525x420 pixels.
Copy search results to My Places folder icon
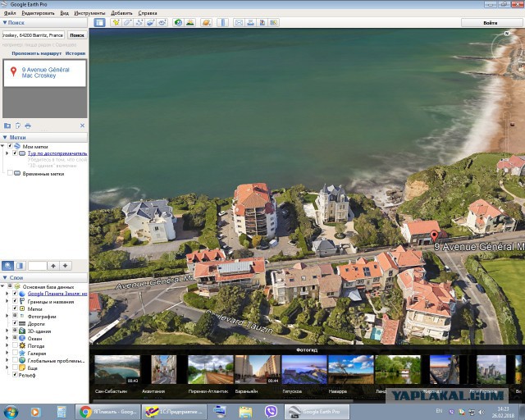[7, 126]
